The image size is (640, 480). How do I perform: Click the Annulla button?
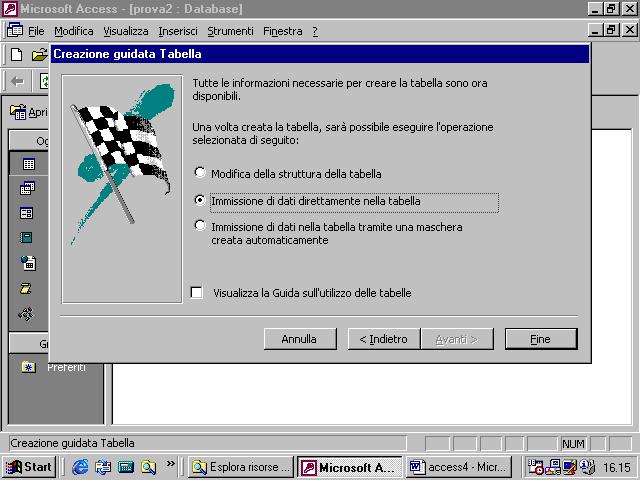pos(300,339)
